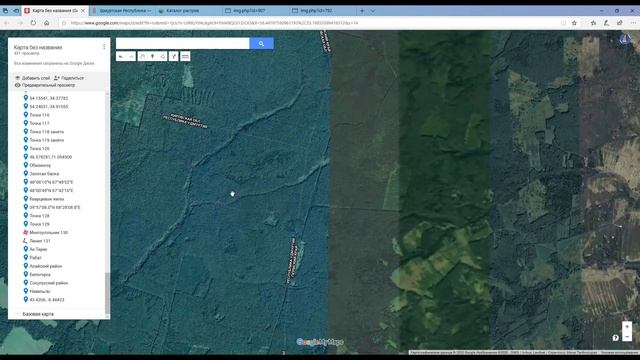Click the map title Карта без названия
The width and height of the screenshot is (640, 360).
(x=38, y=47)
